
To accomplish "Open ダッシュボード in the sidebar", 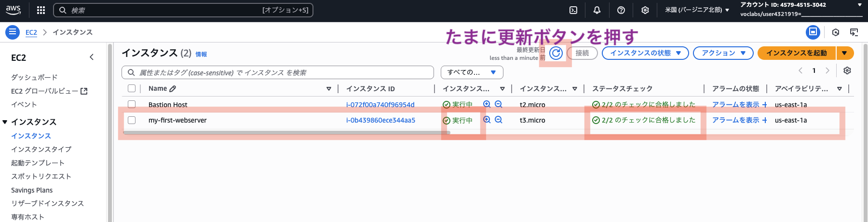I will click(x=34, y=77).
